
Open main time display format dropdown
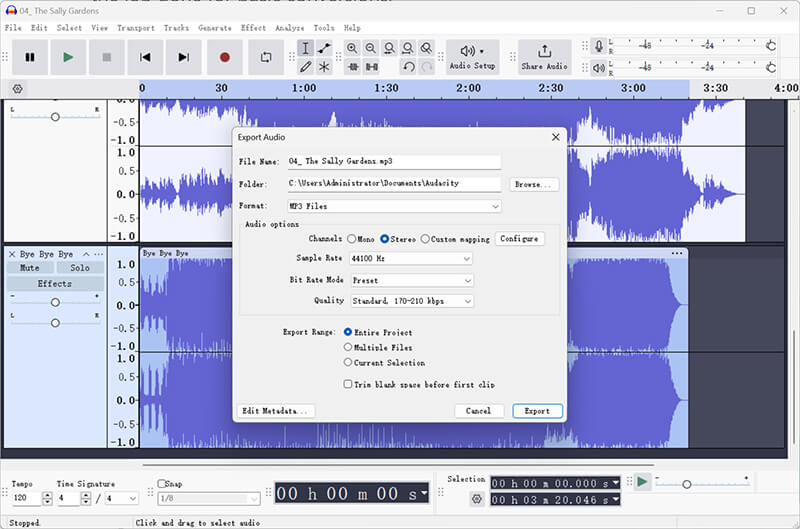(424, 493)
